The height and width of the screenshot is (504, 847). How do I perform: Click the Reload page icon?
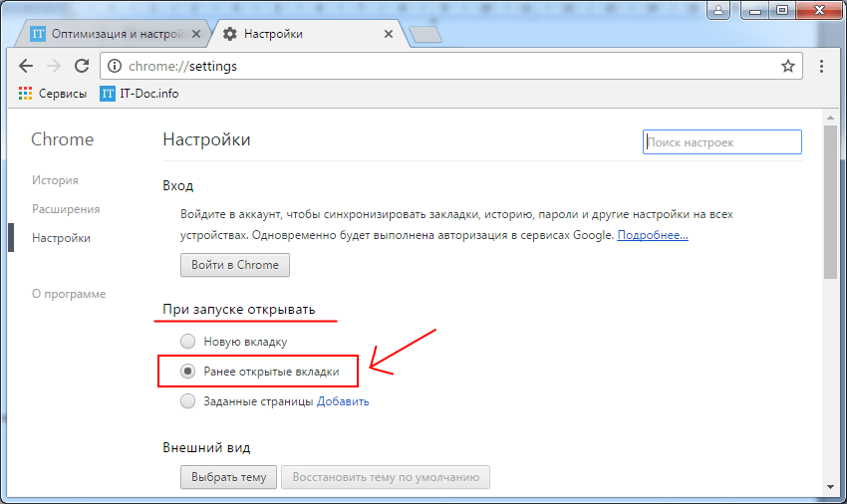[x=82, y=67]
